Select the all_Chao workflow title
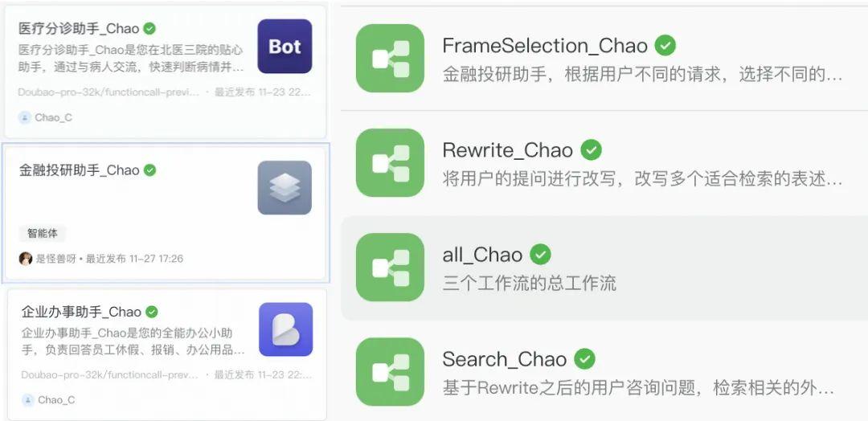The image size is (868, 421). pos(482,255)
